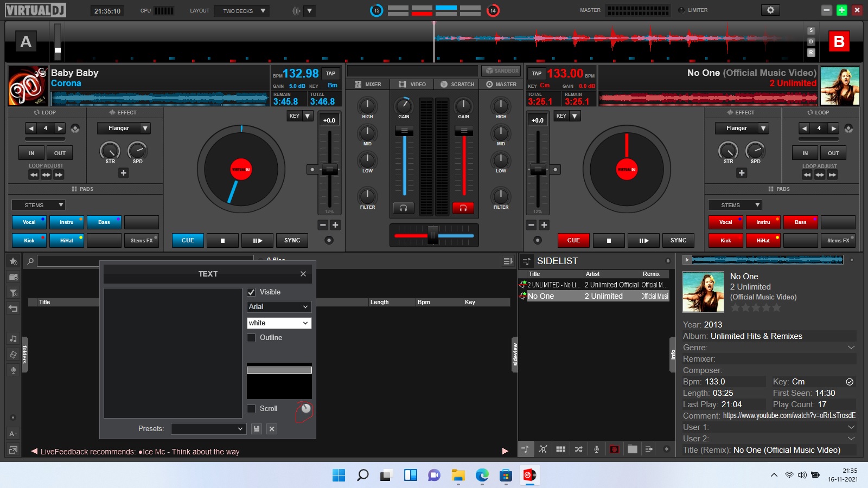Delete the text preset with X icon
868x488 pixels.
click(x=272, y=429)
